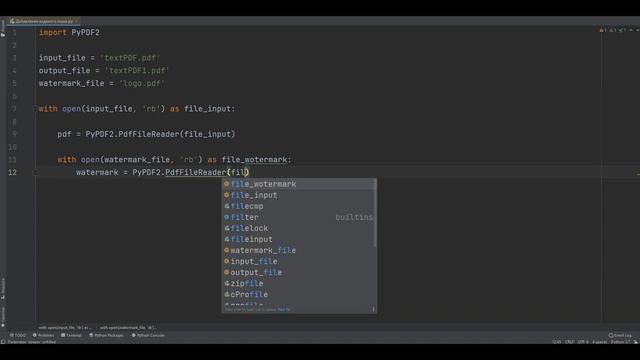The image size is (640, 360).
Task: Click the 'logo.pdf' string literal
Action: 142,83
